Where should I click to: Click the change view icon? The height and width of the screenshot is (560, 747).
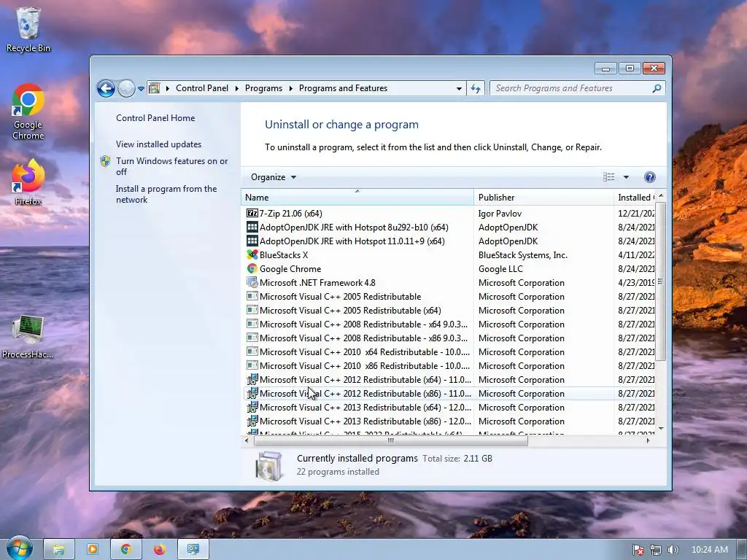(609, 177)
